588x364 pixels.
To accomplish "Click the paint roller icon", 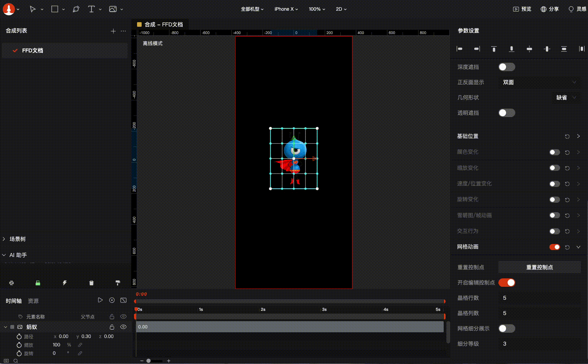I will pos(118,283).
